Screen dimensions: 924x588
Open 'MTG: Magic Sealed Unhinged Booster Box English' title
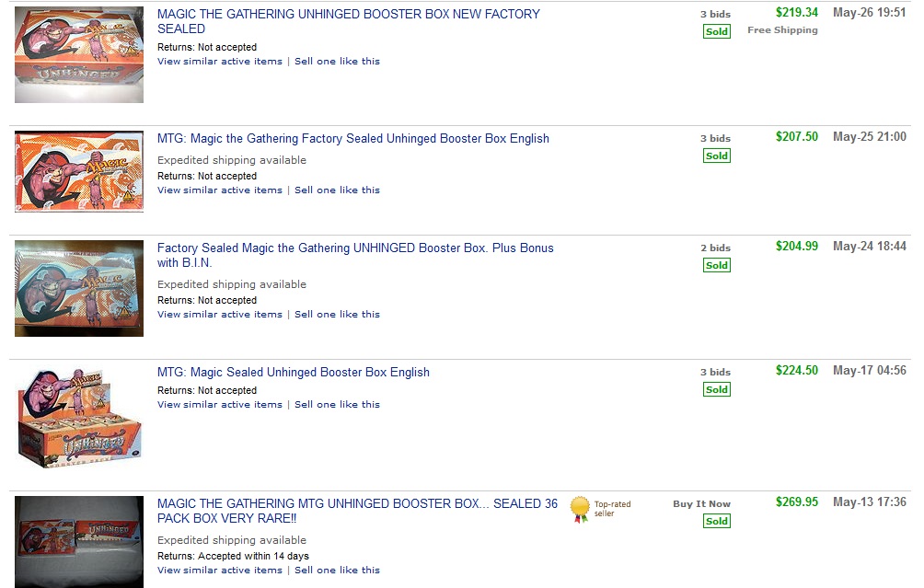tap(293, 372)
